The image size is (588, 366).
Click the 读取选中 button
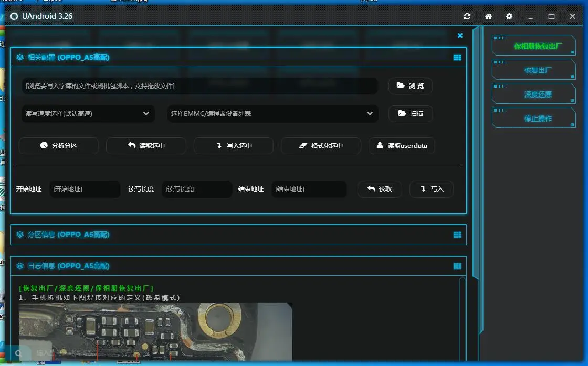(146, 145)
